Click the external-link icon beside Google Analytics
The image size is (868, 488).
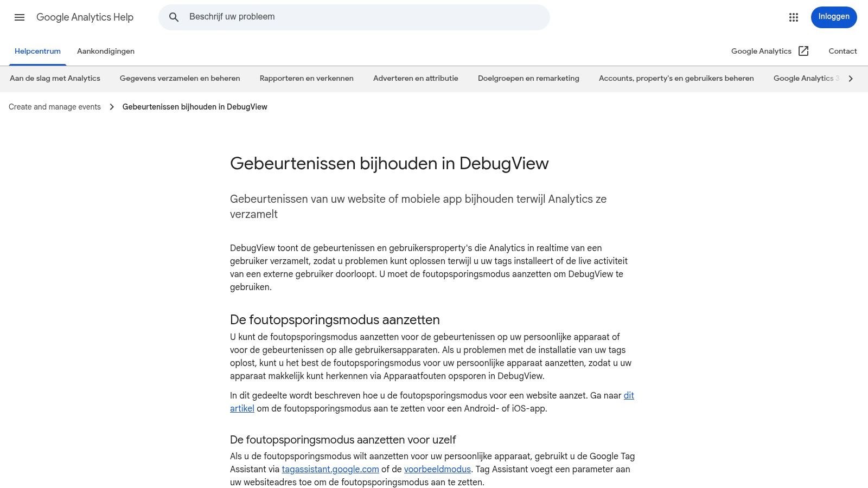pyautogui.click(x=803, y=51)
